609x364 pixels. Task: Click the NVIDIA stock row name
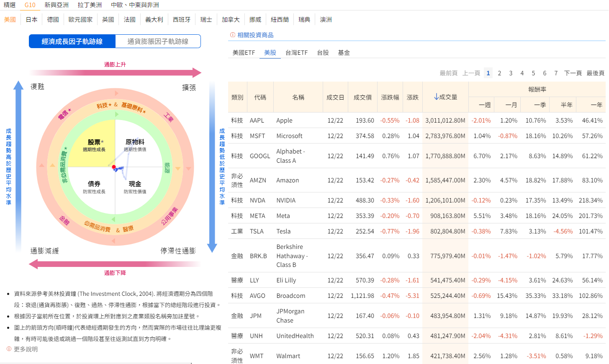pos(286,200)
